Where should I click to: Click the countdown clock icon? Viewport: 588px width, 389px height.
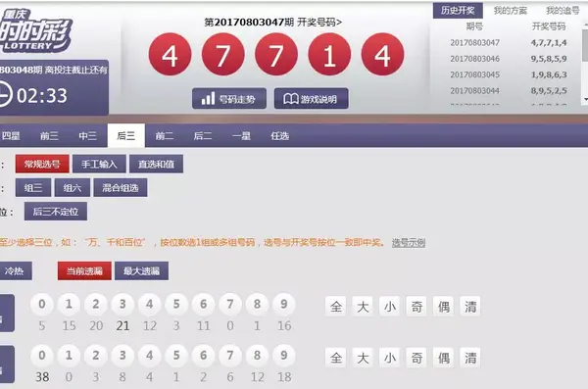(5, 94)
